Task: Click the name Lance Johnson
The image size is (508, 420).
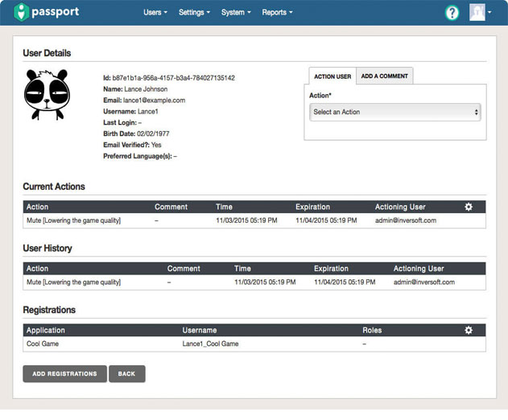Action: 146,89
